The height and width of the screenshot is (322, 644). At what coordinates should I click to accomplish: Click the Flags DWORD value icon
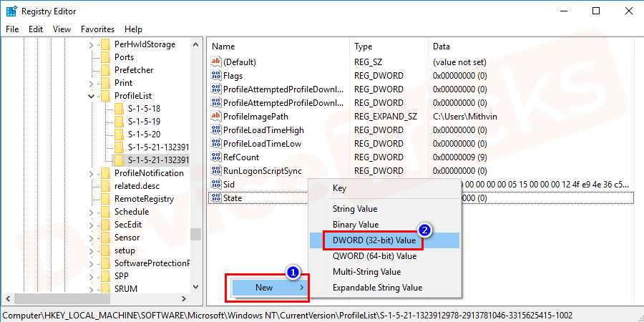[x=216, y=76]
